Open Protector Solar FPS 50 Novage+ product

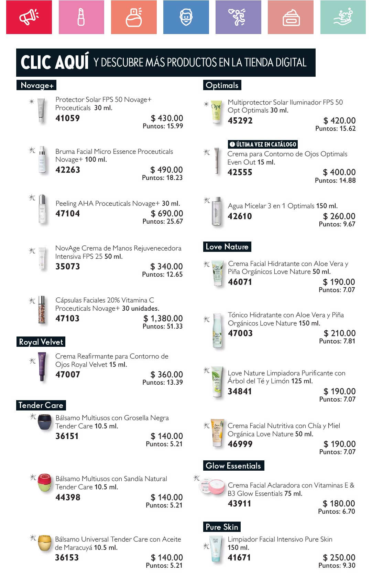[103, 104]
